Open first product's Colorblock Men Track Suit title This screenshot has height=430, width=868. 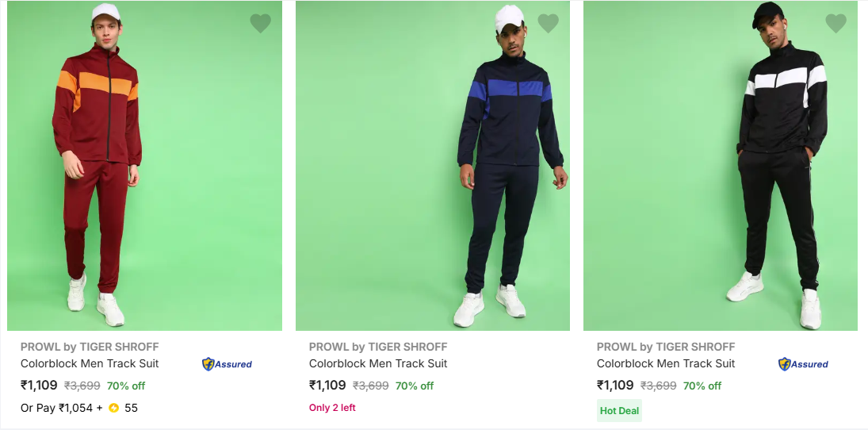coord(90,363)
